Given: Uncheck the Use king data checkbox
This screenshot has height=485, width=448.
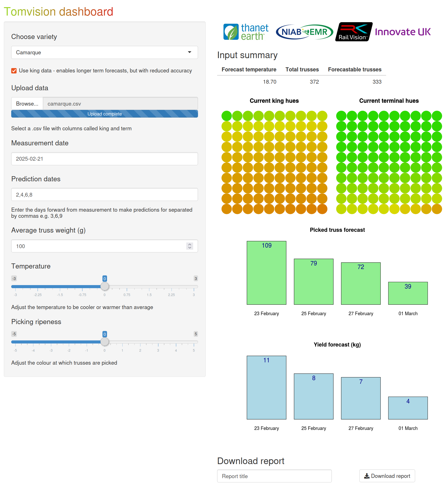Looking at the screenshot, I should [14, 71].
